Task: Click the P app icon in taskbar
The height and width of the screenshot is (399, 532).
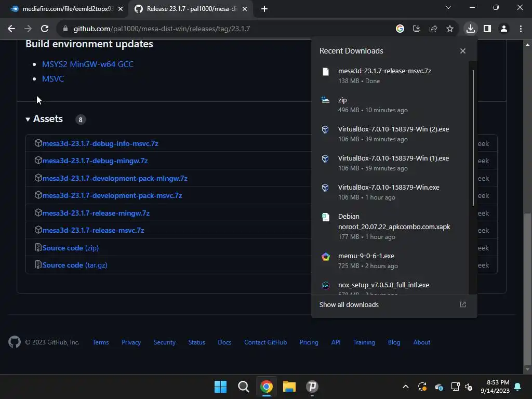Action: pos(312,387)
